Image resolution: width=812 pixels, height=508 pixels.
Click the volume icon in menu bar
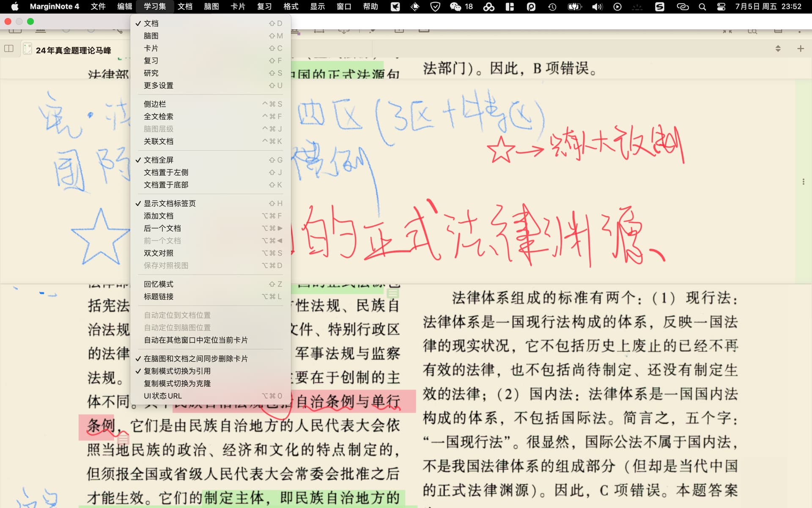[x=597, y=6]
